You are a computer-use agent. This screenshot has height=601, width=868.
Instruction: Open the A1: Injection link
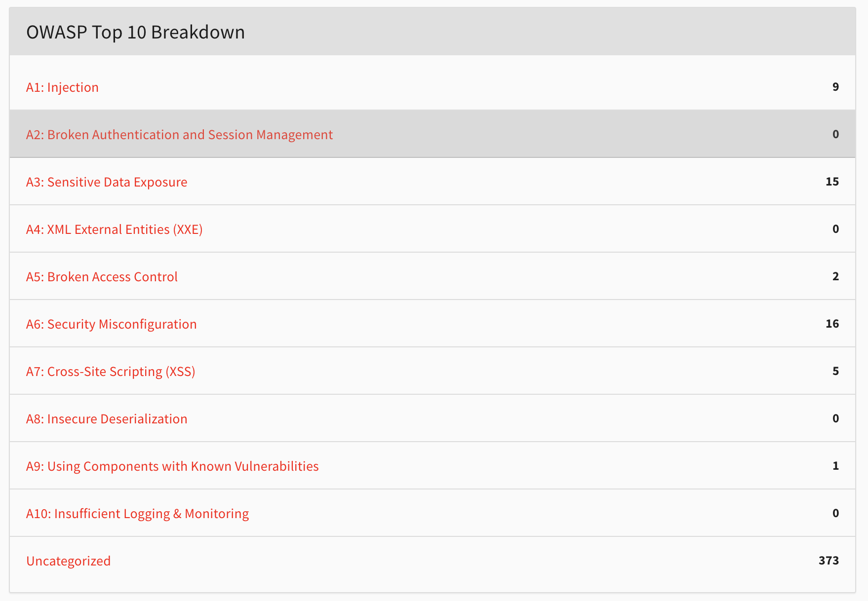click(62, 87)
